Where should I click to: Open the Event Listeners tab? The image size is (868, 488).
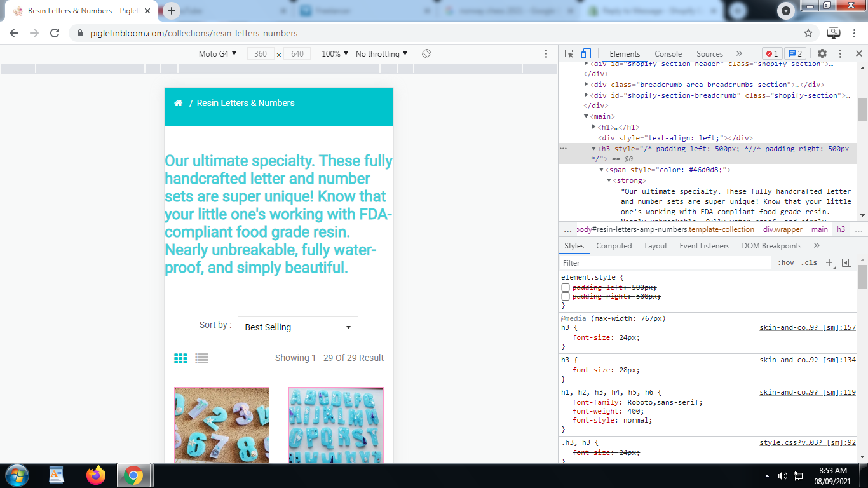(x=705, y=246)
